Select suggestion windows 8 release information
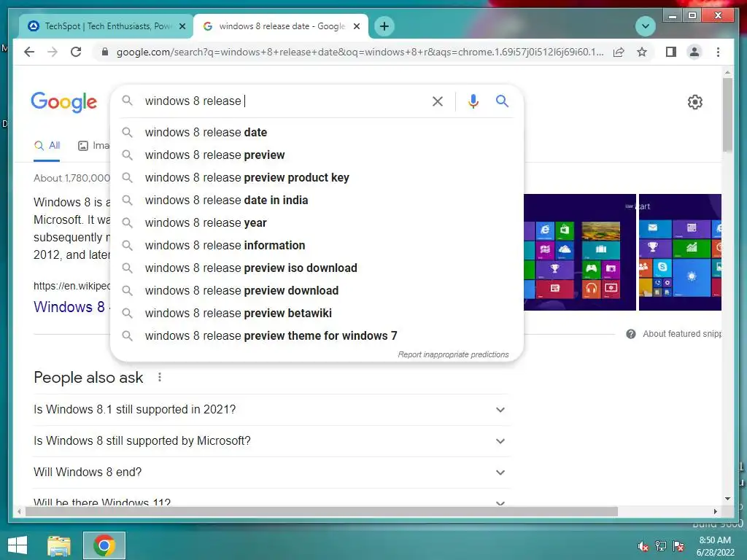This screenshot has height=560, width=747. 317,245
